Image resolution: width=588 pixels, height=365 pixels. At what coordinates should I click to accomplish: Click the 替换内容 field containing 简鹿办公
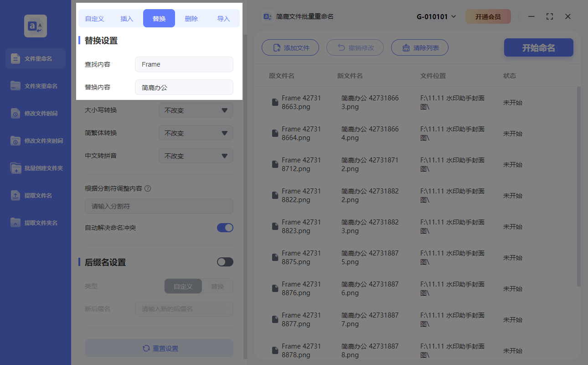click(x=184, y=87)
